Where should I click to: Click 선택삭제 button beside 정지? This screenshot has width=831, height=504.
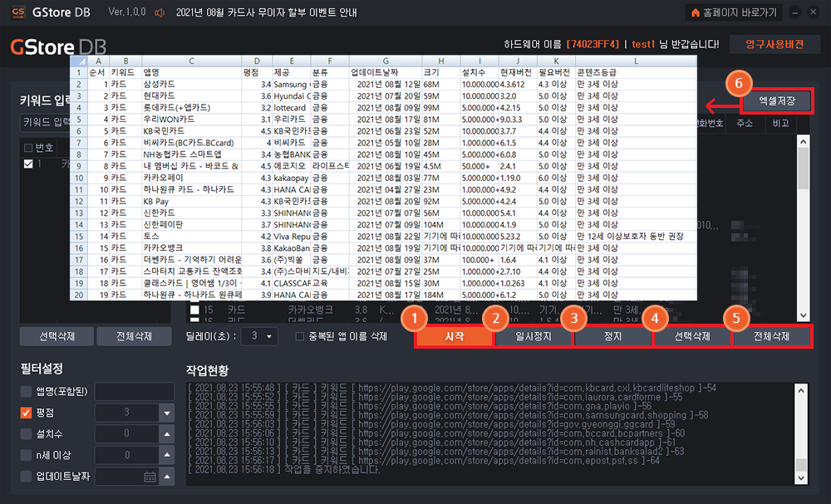(691, 336)
